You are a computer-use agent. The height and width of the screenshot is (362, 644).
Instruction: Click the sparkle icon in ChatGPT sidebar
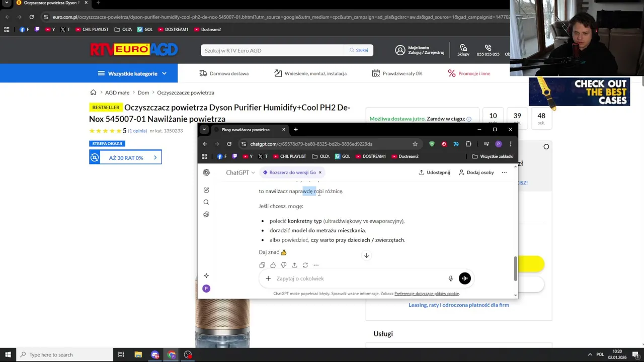206,276
